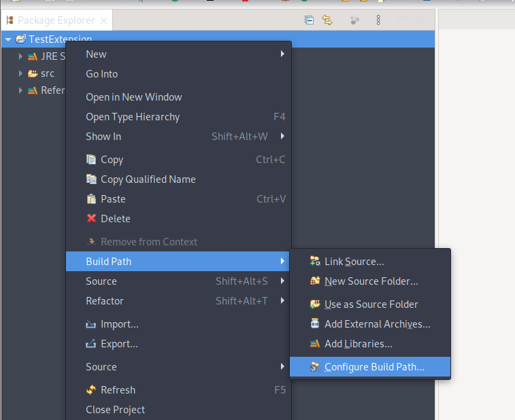Click the Focus on Active Task icon
The height and width of the screenshot is (420, 515).
click(x=354, y=20)
